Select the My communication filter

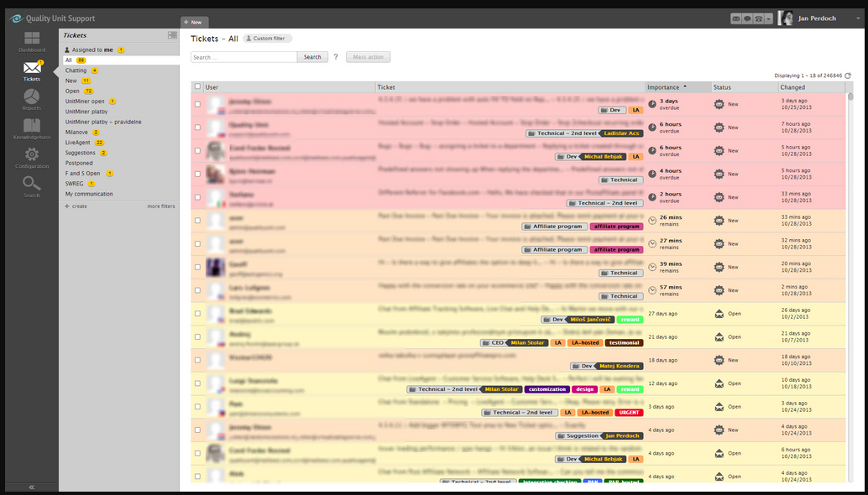(x=89, y=194)
